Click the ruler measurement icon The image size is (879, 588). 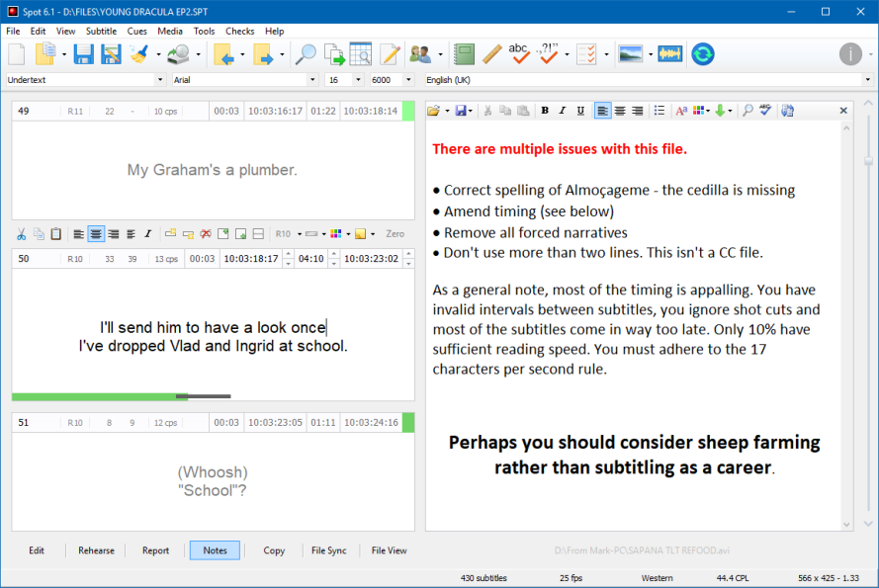pos(491,53)
